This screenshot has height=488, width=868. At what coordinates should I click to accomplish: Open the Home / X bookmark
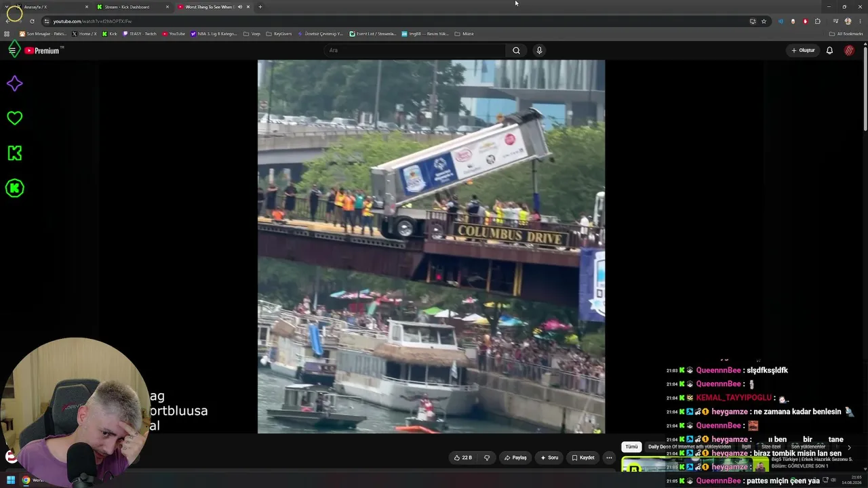click(x=85, y=33)
